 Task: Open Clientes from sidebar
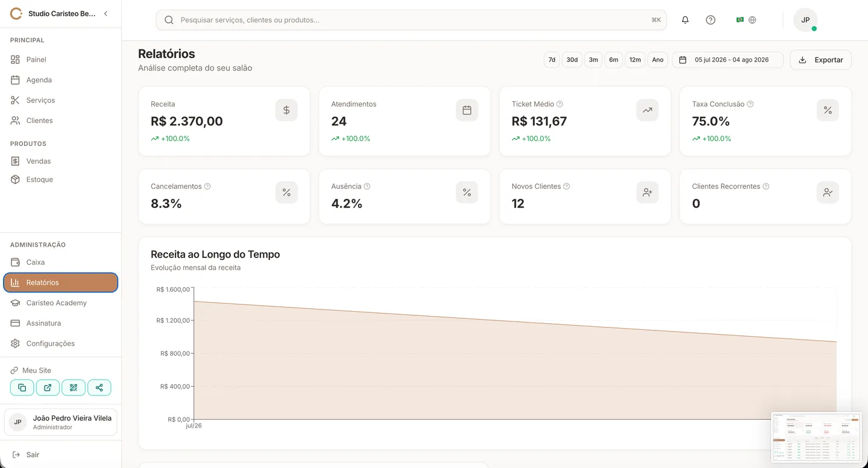tap(60, 121)
